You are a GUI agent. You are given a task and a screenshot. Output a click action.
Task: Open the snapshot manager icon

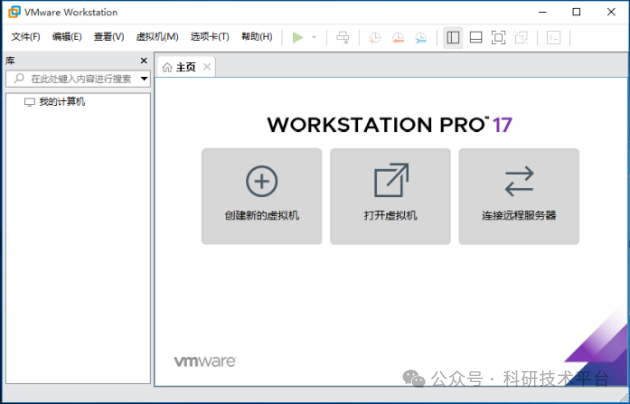pos(421,37)
